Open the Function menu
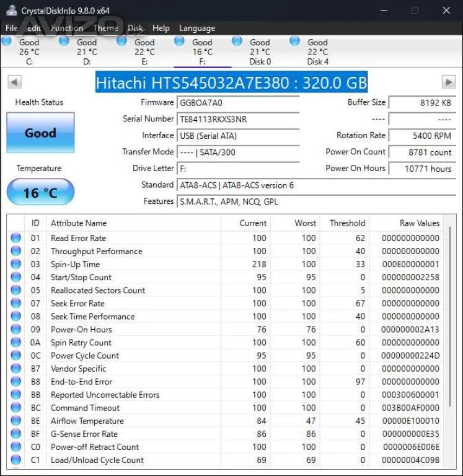463x476 pixels. pyautogui.click(x=67, y=28)
